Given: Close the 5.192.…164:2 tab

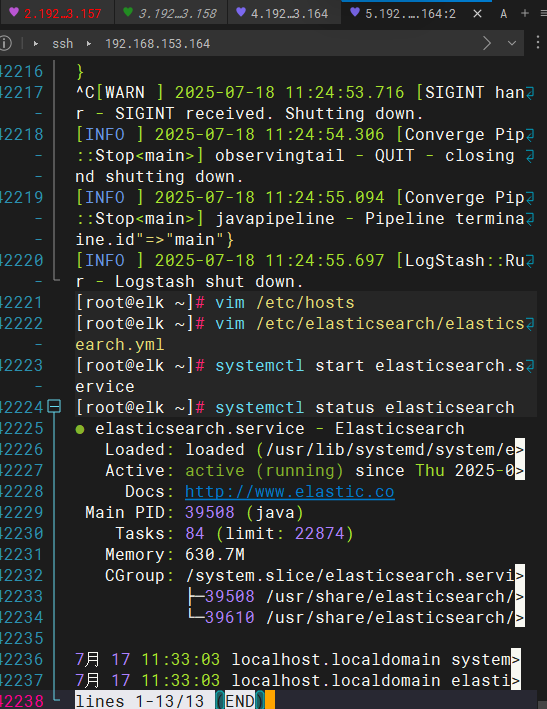Looking at the screenshot, I should (477, 14).
